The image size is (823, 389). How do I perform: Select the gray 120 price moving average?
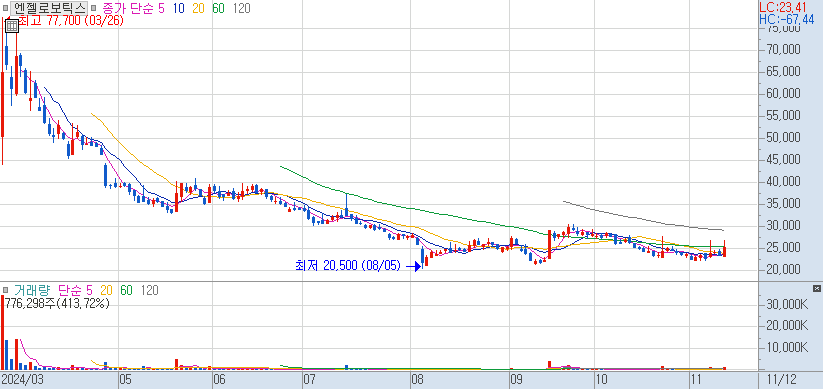pyautogui.click(x=241, y=8)
